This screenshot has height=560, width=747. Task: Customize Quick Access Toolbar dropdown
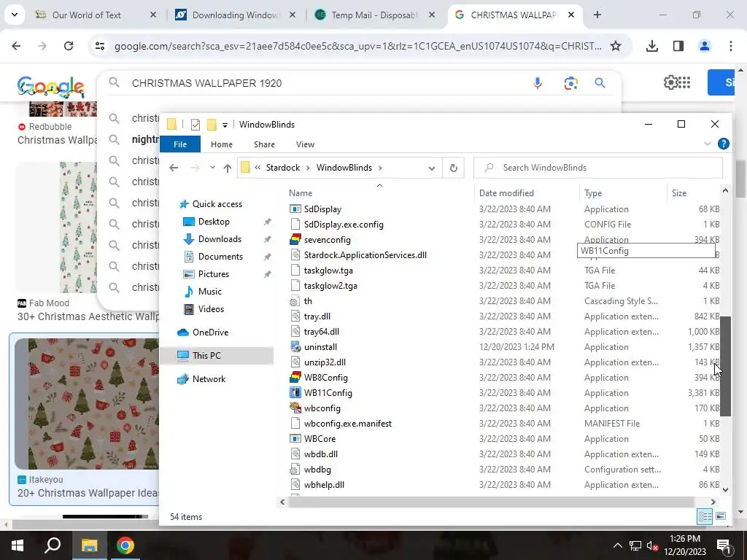tap(225, 125)
